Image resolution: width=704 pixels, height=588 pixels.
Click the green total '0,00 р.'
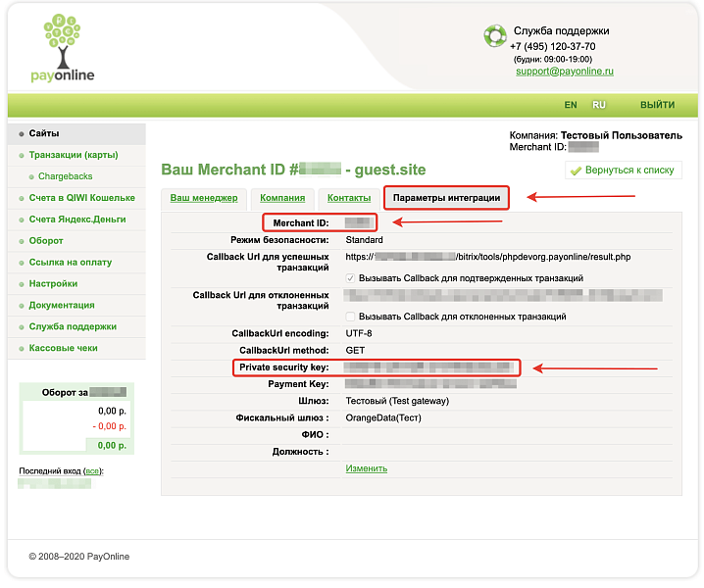pyautogui.click(x=112, y=446)
